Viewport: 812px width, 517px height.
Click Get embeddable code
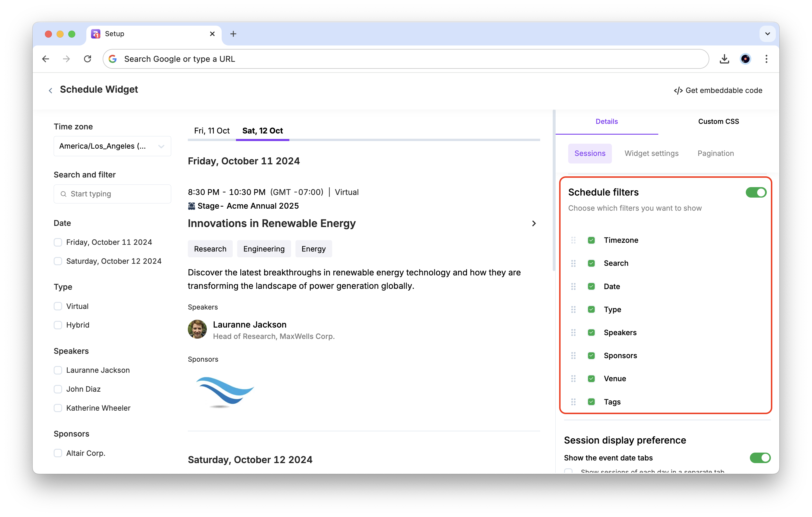[x=718, y=90]
